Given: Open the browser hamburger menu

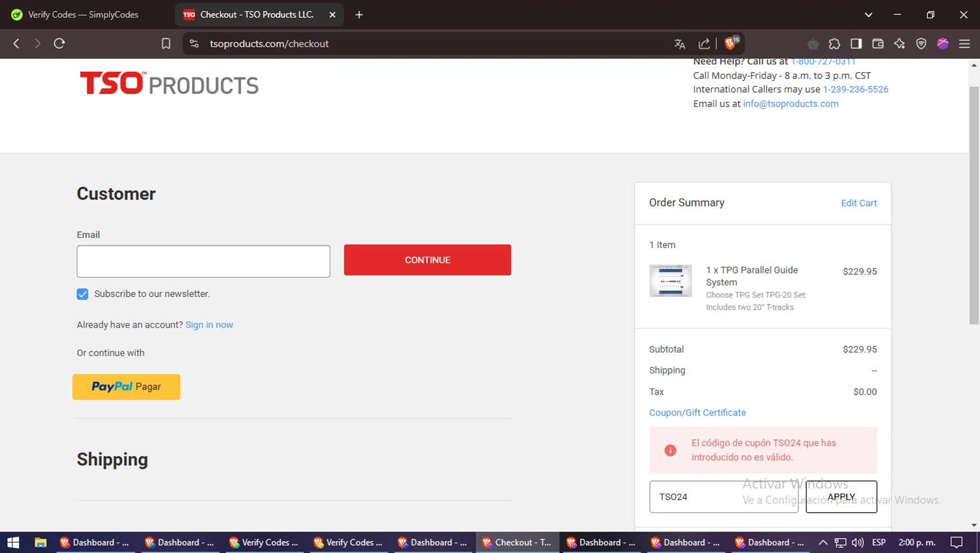Looking at the screenshot, I should (964, 44).
